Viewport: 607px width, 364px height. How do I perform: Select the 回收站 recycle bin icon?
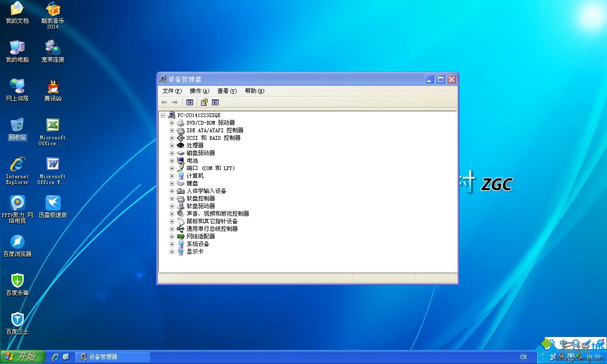(x=17, y=129)
